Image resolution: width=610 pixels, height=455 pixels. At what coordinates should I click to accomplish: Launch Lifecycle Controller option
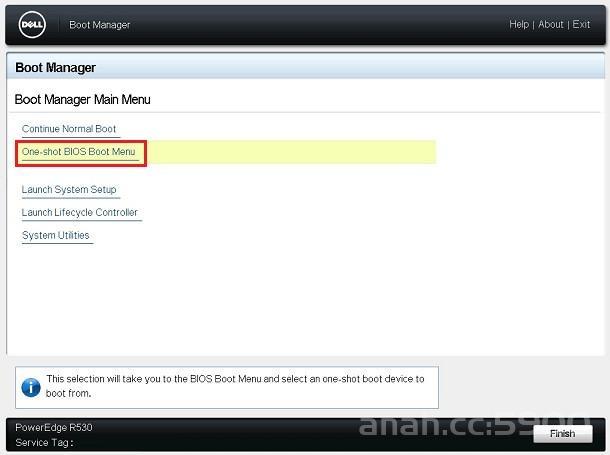[x=80, y=212]
